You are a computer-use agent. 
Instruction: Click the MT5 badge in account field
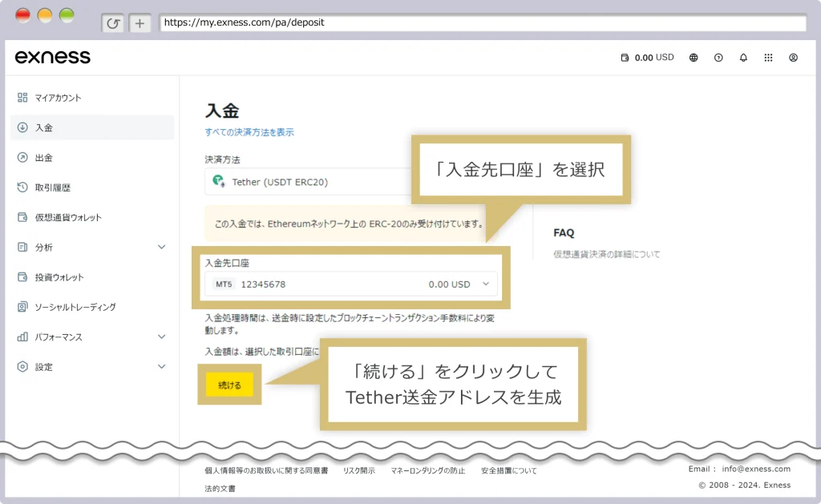(x=224, y=284)
